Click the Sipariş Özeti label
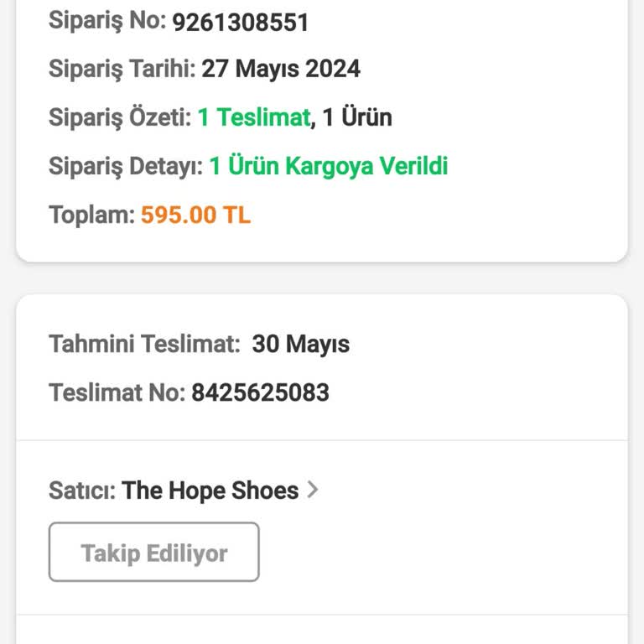 click(x=119, y=117)
